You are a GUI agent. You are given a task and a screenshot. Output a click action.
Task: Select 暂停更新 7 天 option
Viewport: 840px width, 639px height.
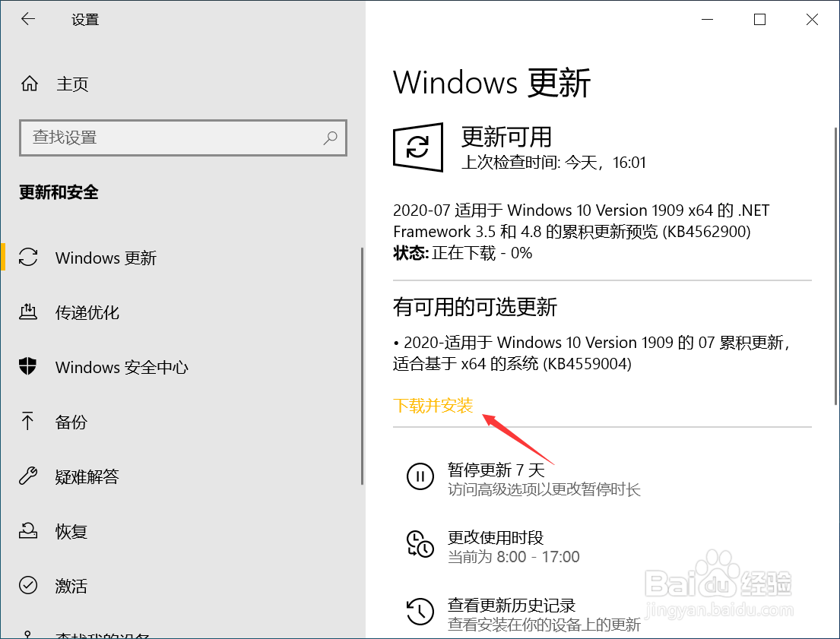pyautogui.click(x=496, y=470)
